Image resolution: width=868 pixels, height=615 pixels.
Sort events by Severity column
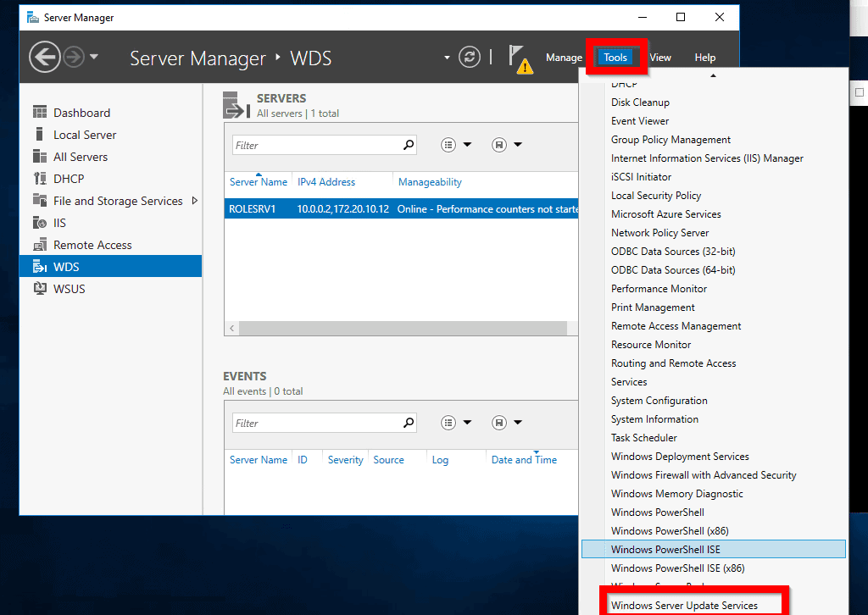point(346,460)
